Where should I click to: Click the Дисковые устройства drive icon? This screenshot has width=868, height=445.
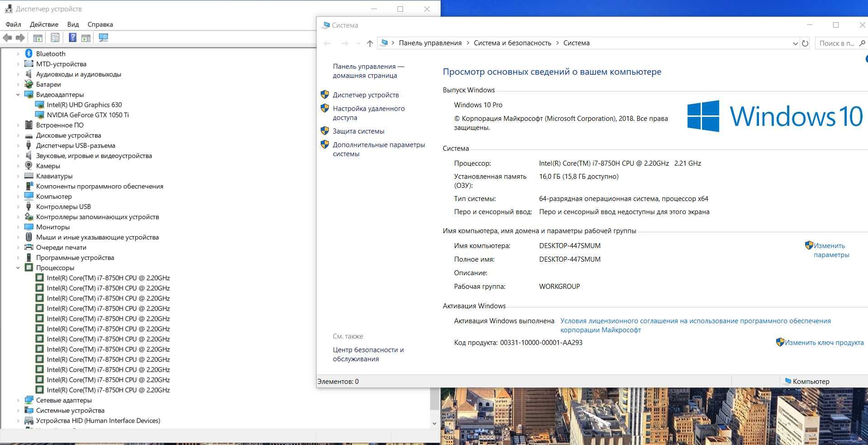click(29, 135)
